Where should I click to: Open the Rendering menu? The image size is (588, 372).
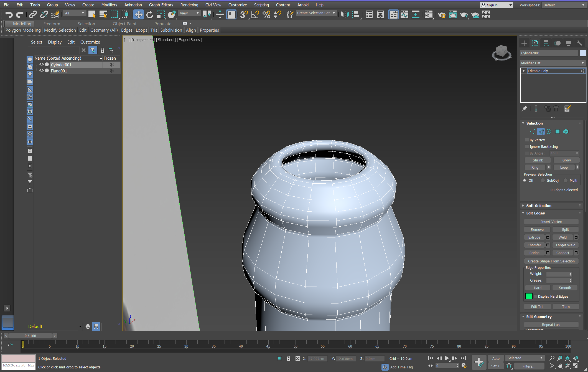[x=189, y=5]
